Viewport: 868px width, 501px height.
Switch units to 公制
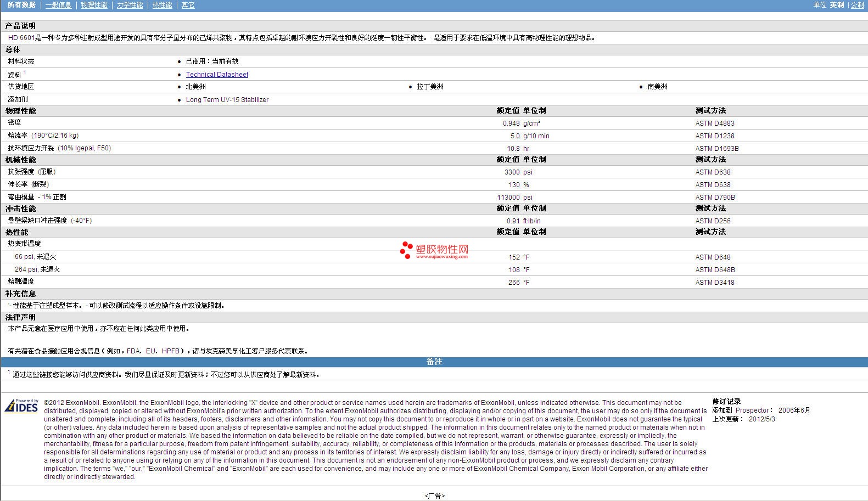tap(857, 5)
